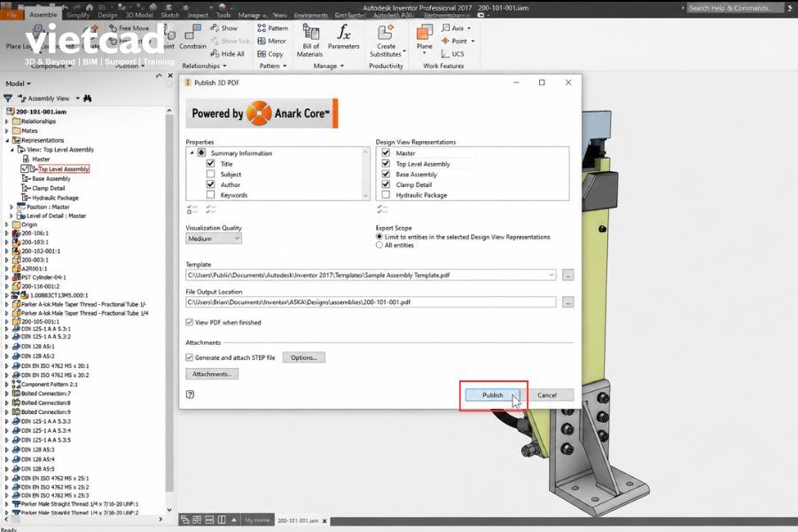Open the Assembly View dropdown arrow
This screenshot has width=798, height=532.
(x=78, y=98)
